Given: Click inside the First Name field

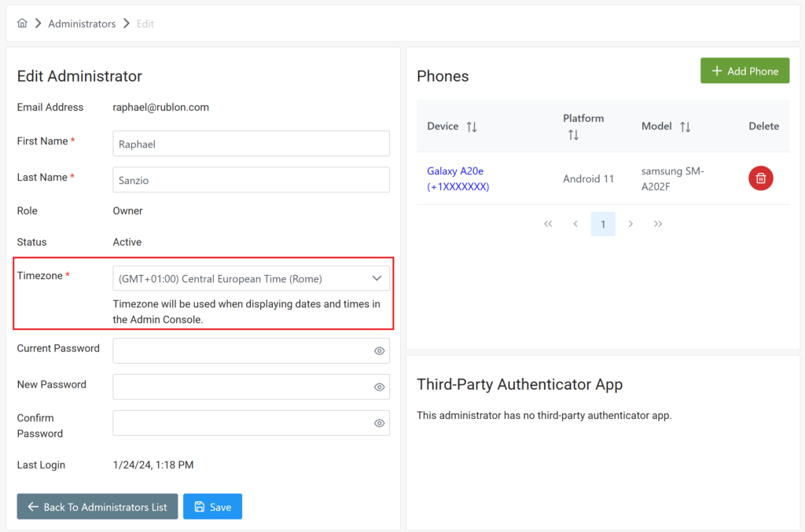Looking at the screenshot, I should [250, 143].
